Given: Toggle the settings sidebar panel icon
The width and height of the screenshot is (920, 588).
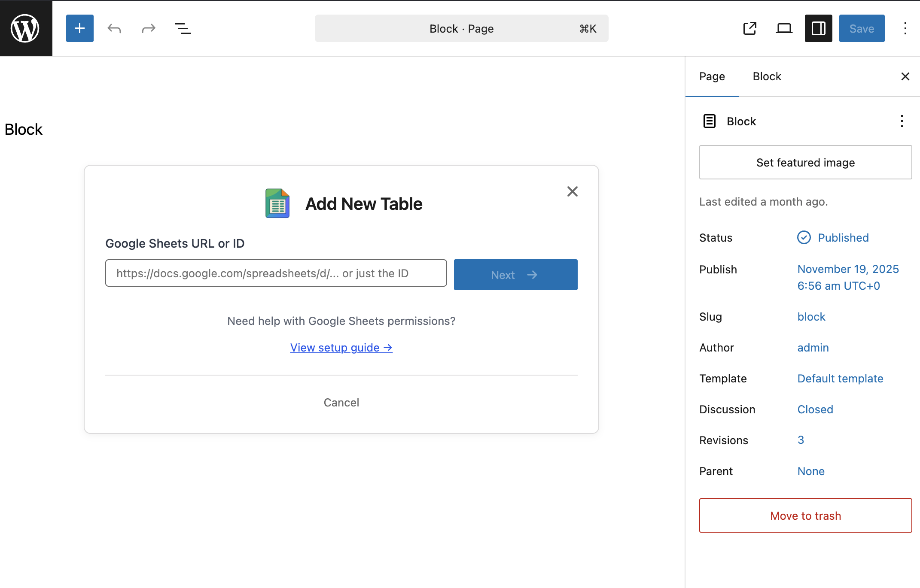Looking at the screenshot, I should click(819, 28).
